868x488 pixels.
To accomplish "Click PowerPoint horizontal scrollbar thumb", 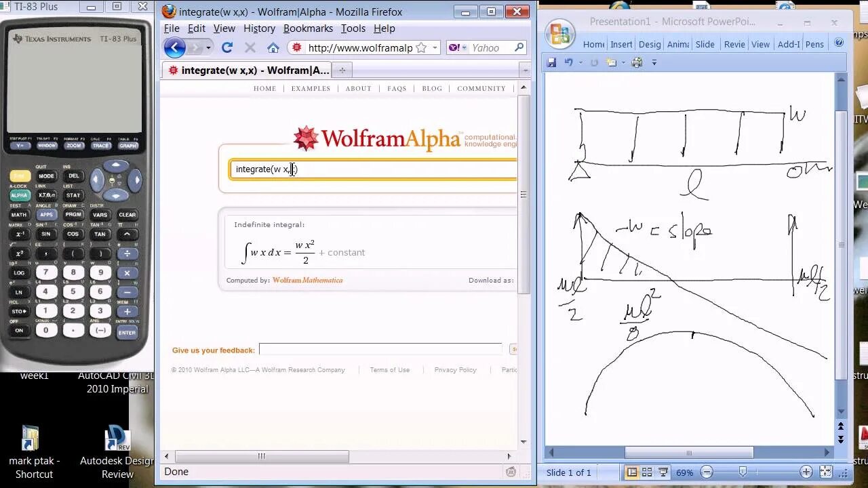I will [x=689, y=453].
